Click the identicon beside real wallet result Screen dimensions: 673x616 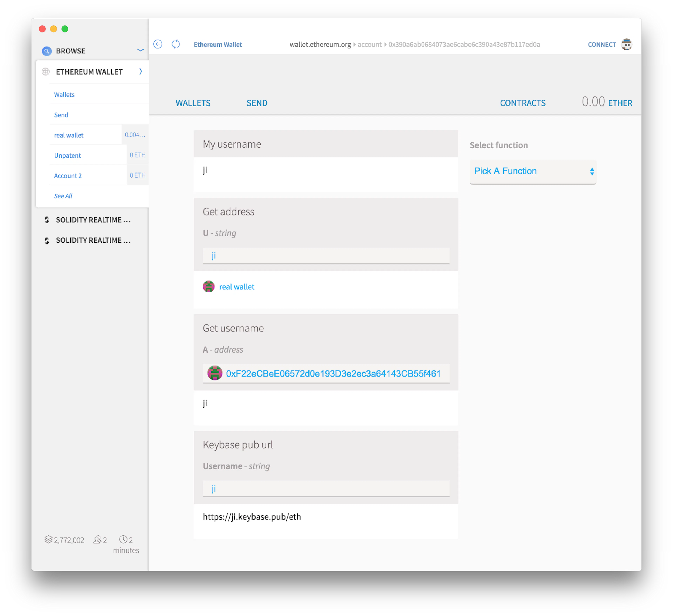[x=209, y=286]
